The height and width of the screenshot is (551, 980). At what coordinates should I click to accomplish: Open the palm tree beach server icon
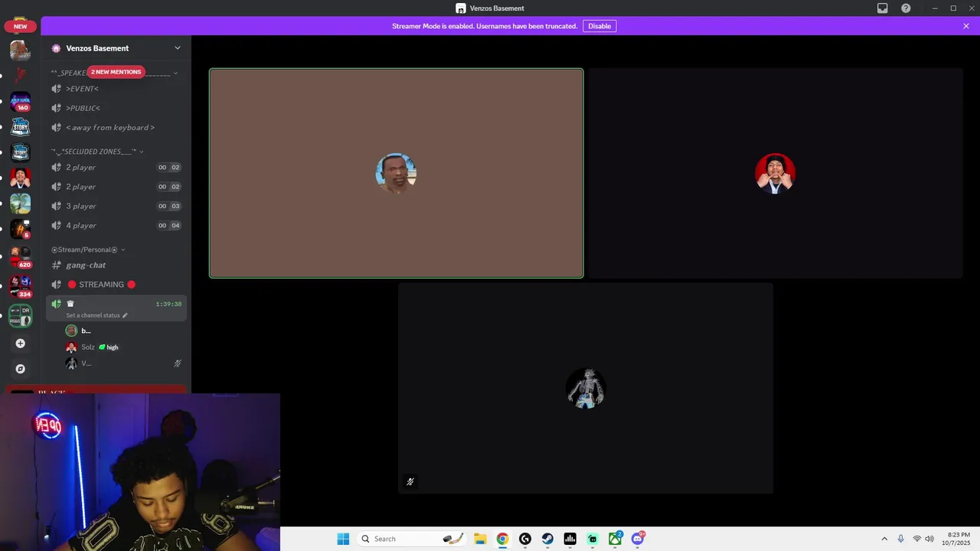coord(21,204)
